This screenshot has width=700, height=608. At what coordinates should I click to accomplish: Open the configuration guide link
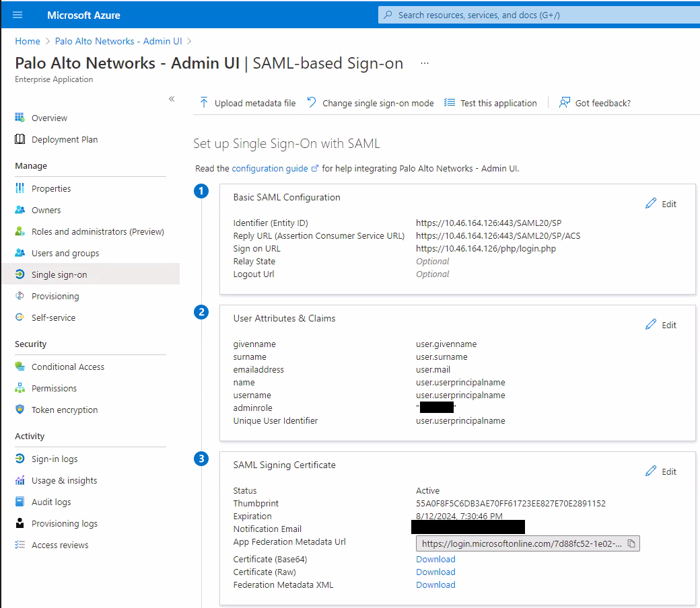tap(270, 168)
